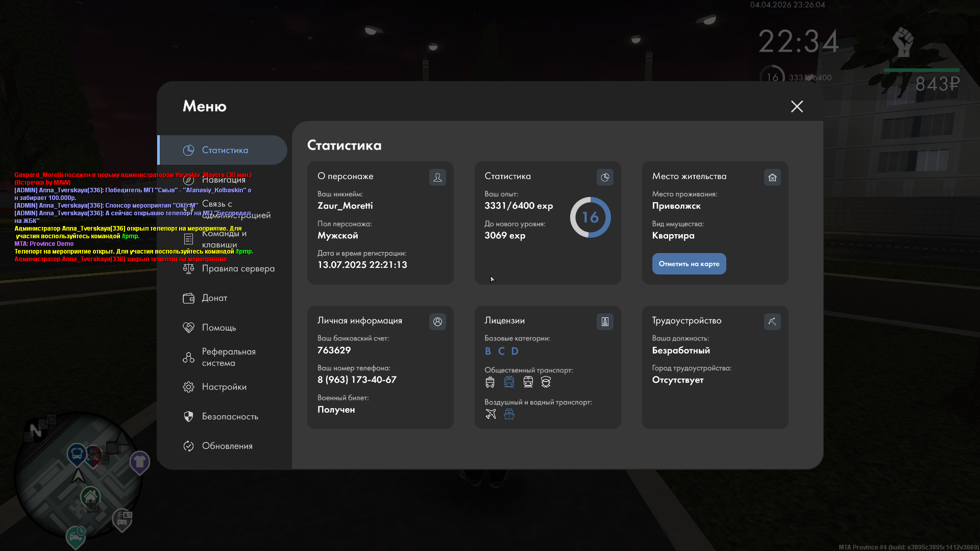Open Правила сервера section
This screenshot has height=551, width=980.
pyautogui.click(x=238, y=268)
